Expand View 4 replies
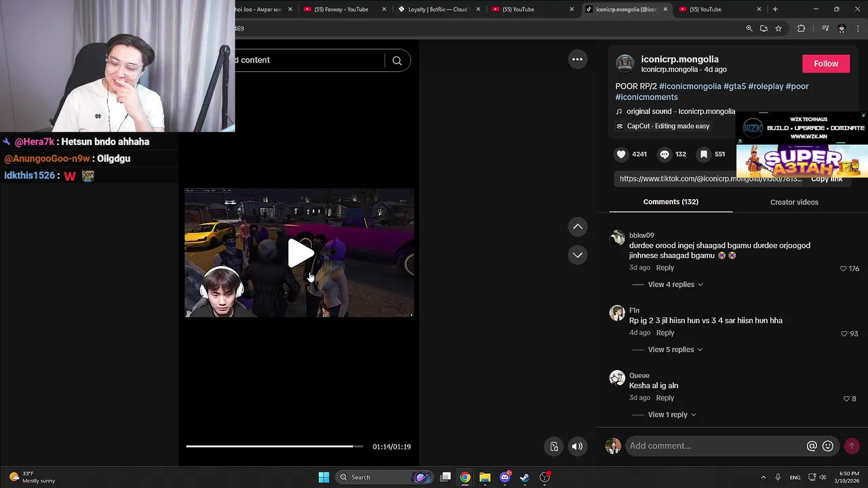868x488 pixels. coord(675,285)
